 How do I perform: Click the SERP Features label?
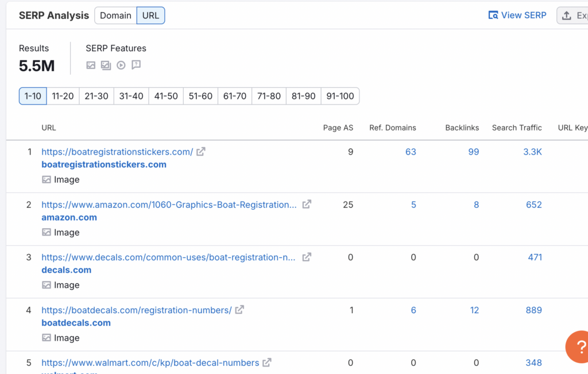(116, 48)
